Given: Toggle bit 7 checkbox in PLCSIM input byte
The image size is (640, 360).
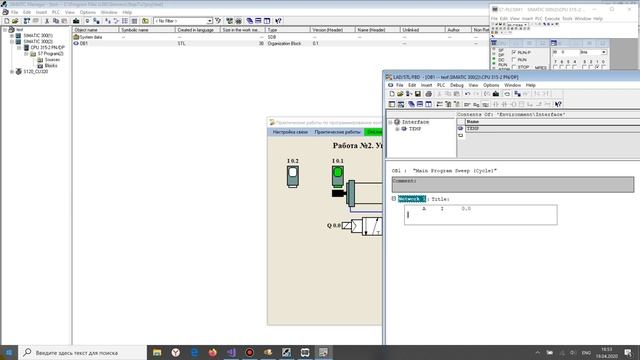Looking at the screenshot, I should tap(555, 67).
